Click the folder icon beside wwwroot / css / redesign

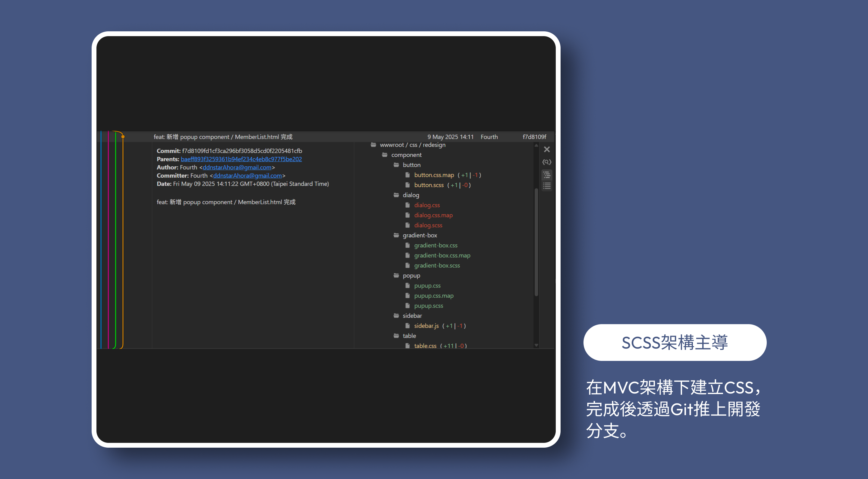(373, 145)
